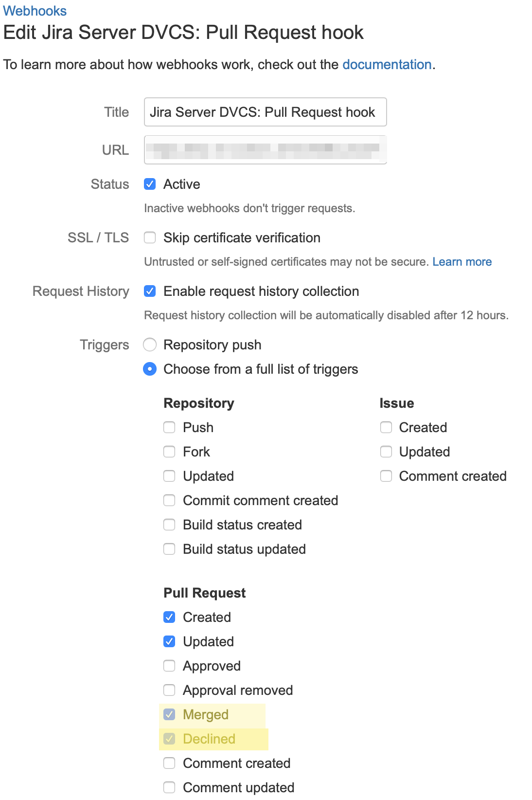Screen dimensions: 532x800
Task: Check the Issue Created trigger
Action: pyautogui.click(x=386, y=427)
